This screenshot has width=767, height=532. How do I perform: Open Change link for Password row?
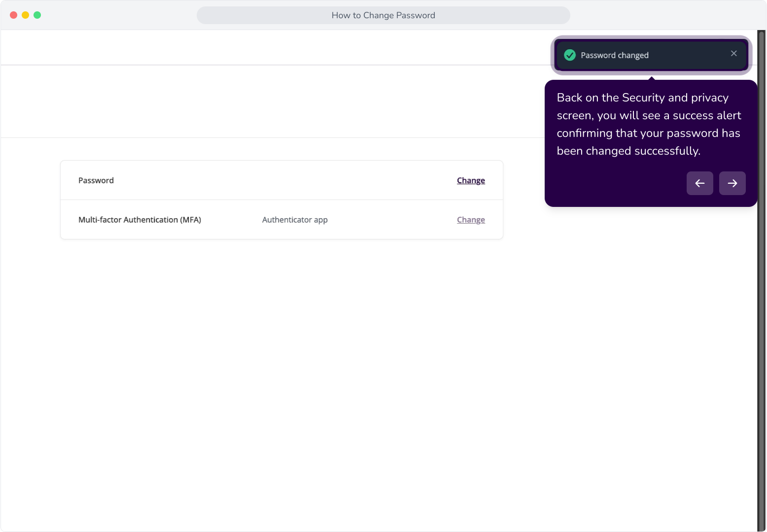coord(471,180)
